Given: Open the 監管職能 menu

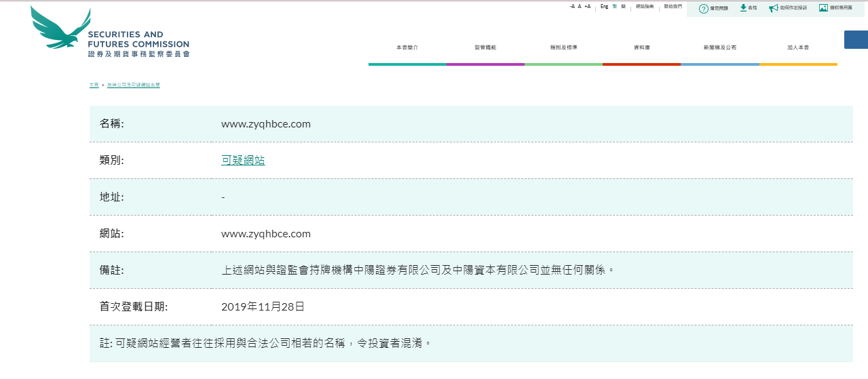Looking at the screenshot, I should point(485,48).
